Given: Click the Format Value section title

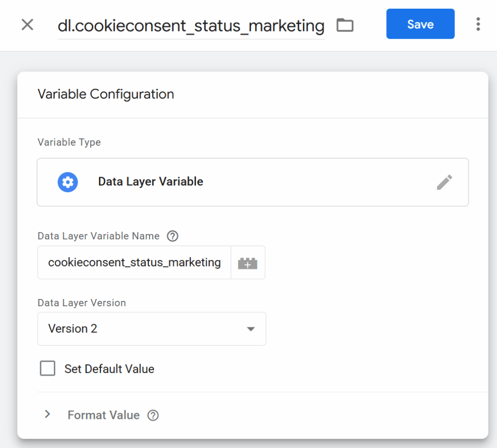Looking at the screenshot, I should tap(103, 415).
